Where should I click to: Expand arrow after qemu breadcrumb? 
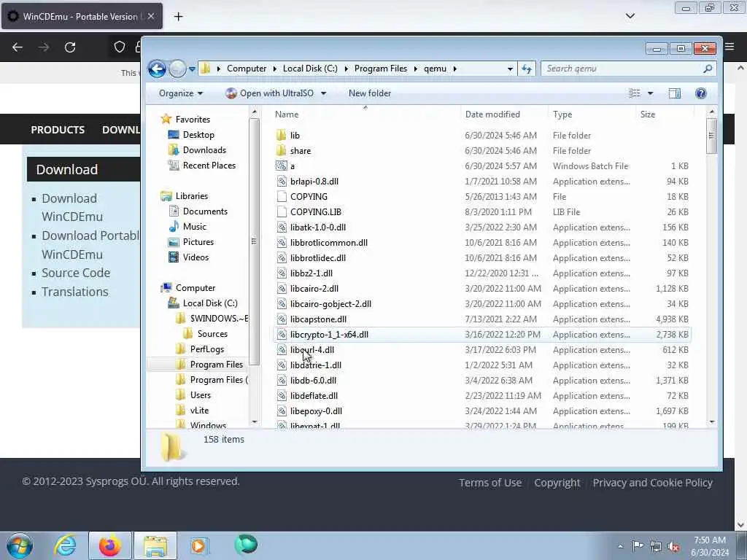coord(455,69)
